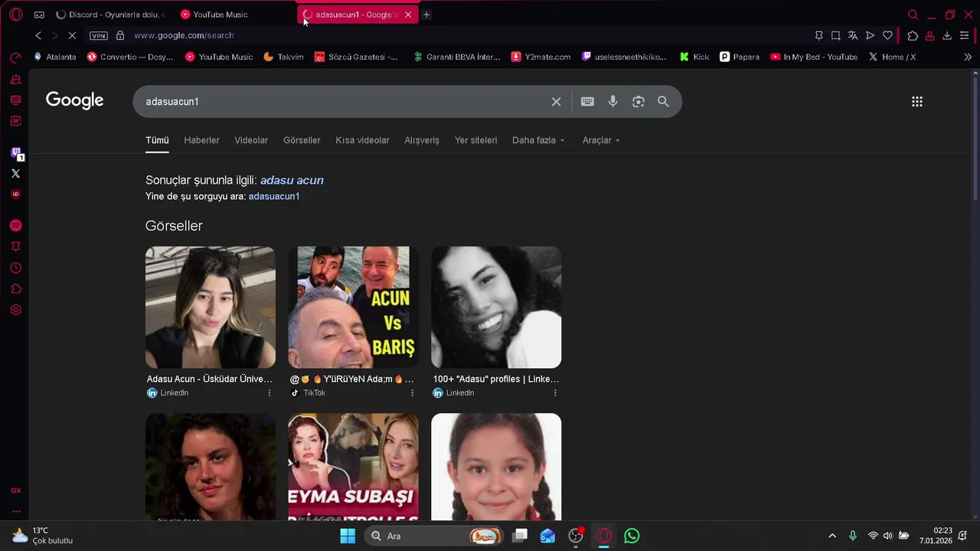
Task: Open the downloads icon
Action: 947,35
